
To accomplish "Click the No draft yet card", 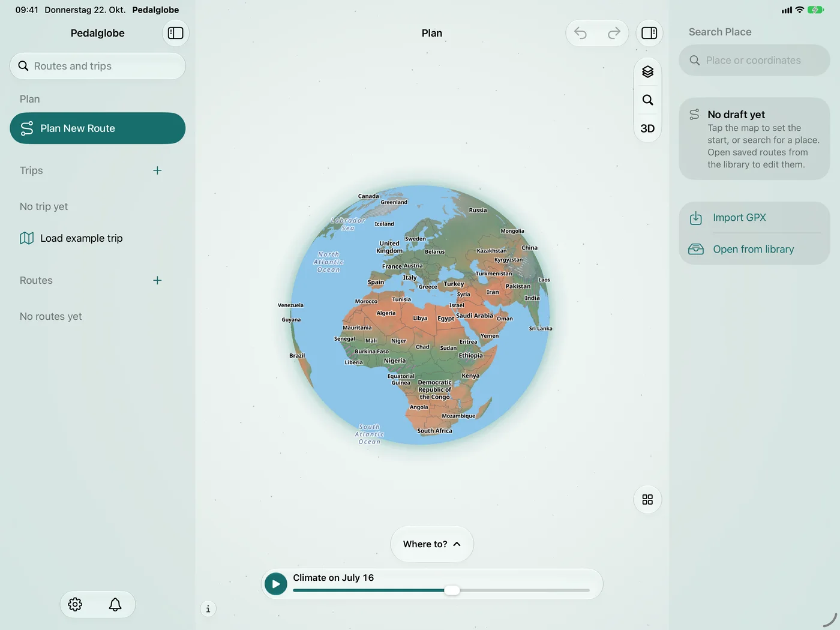I will [754, 139].
